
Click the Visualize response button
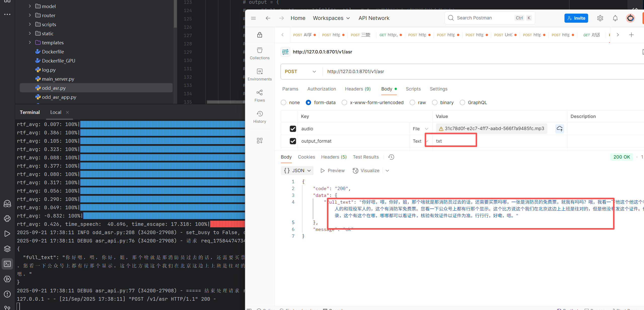click(366, 171)
